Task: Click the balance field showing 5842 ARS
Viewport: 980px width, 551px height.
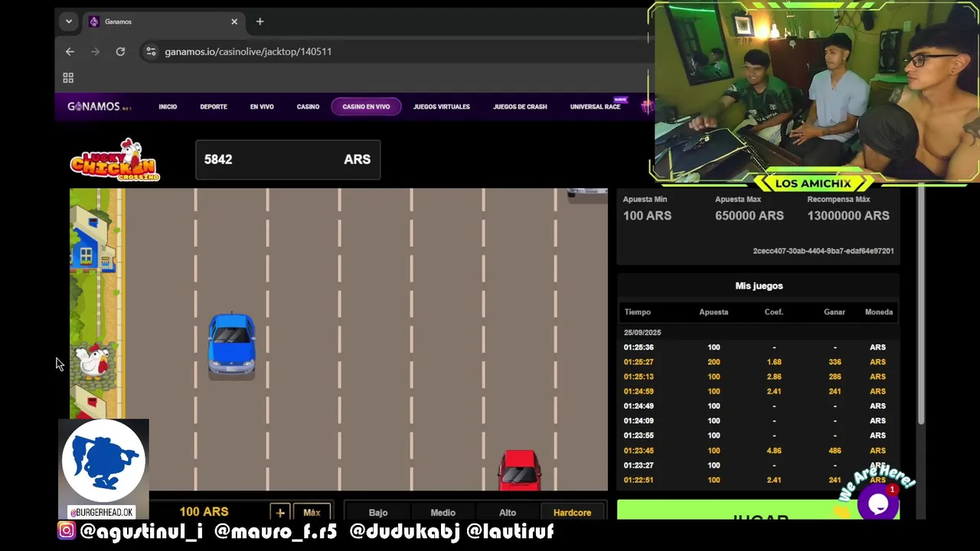Action: (x=288, y=159)
